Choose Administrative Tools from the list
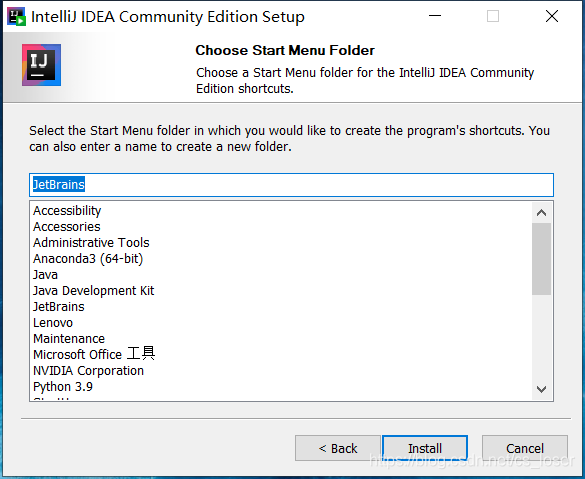Viewport: 585px width, 479px height. (91, 242)
